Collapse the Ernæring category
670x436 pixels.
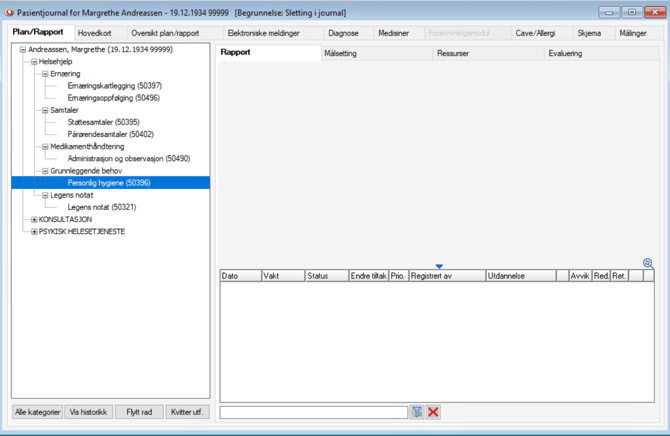43,74
